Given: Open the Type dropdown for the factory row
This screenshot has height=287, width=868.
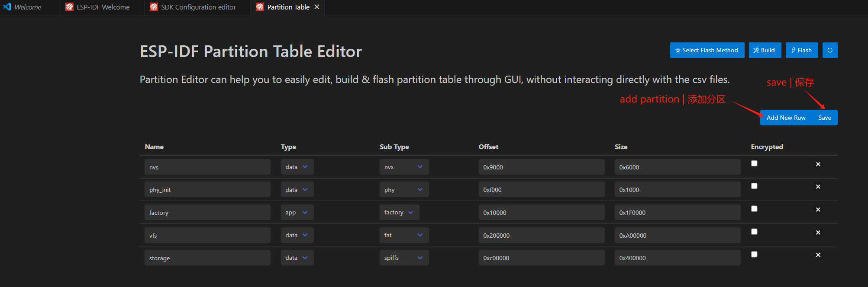Looking at the screenshot, I should pos(297,212).
